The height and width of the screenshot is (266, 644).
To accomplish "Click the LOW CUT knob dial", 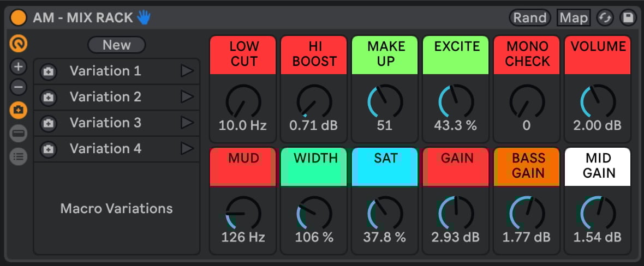I will (x=243, y=101).
